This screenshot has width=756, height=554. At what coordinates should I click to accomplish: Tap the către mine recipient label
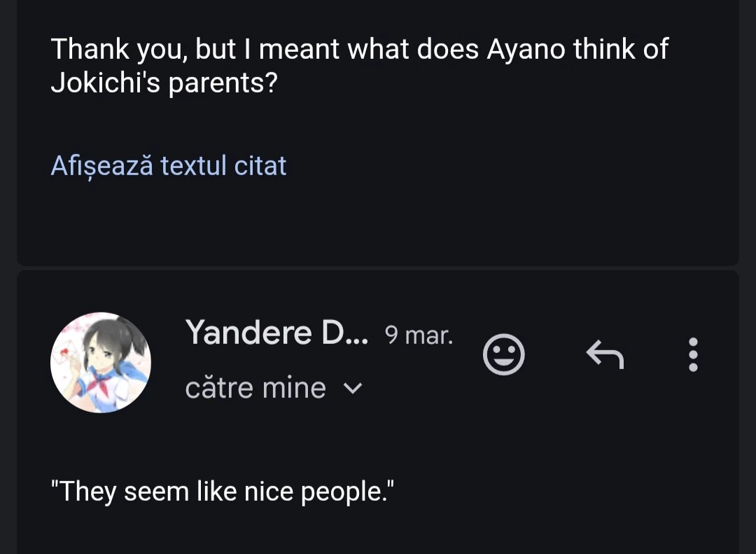click(x=255, y=388)
